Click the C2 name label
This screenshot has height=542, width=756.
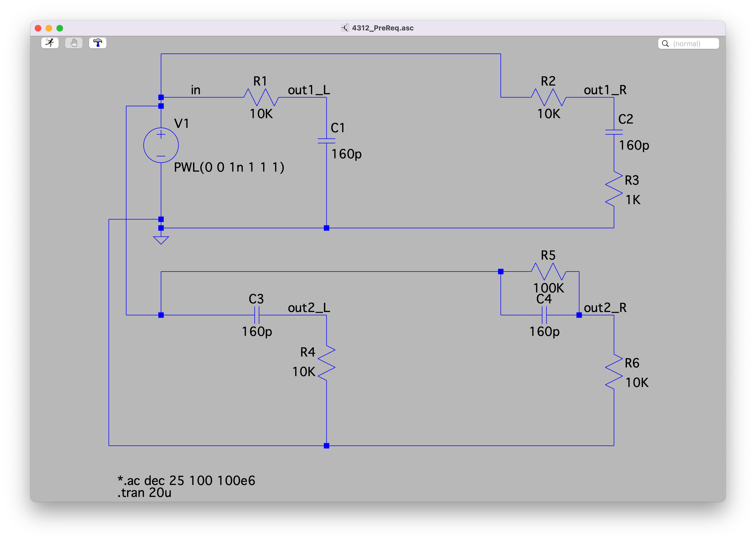(x=626, y=119)
